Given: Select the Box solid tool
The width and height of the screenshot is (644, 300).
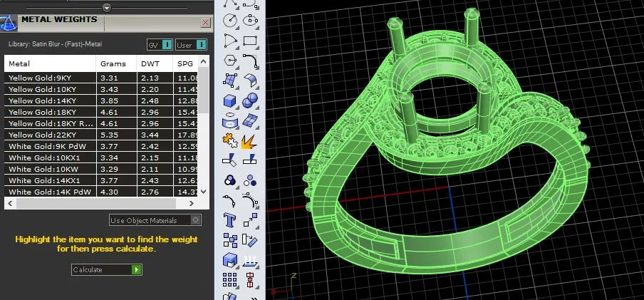Looking at the screenshot, I should tap(231, 100).
